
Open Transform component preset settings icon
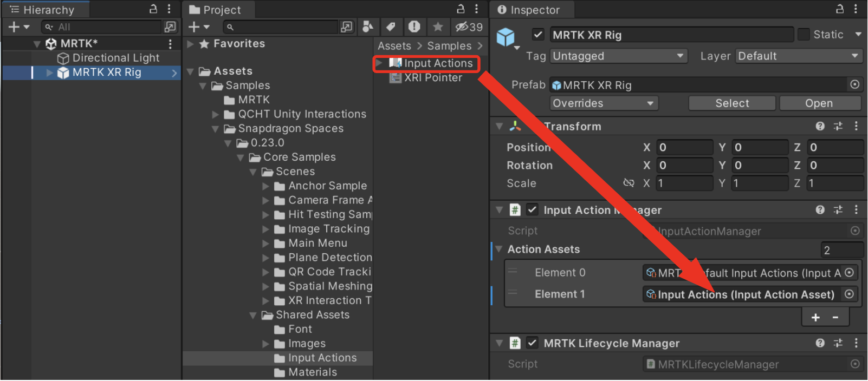[838, 127]
